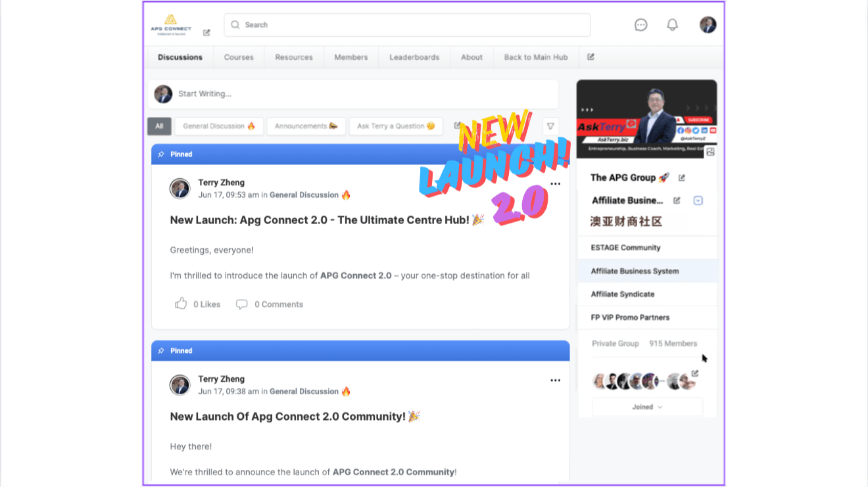Filter by General Discussion topic
Image resolution: width=868 pixels, height=487 pixels.
click(x=219, y=126)
